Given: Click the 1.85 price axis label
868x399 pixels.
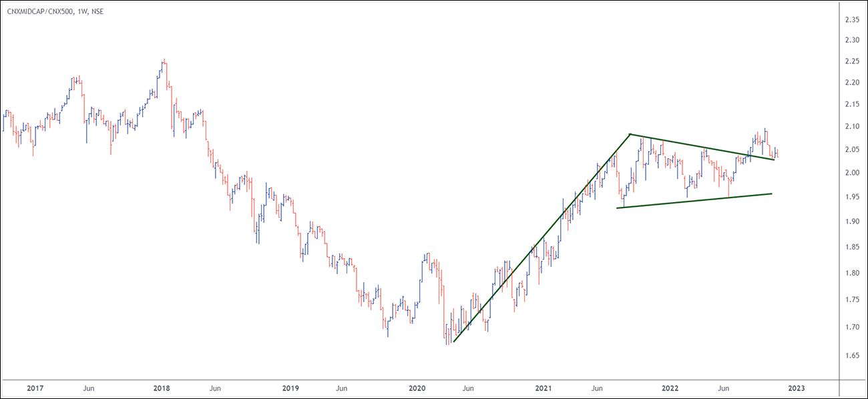Looking at the screenshot, I should click(x=851, y=248).
